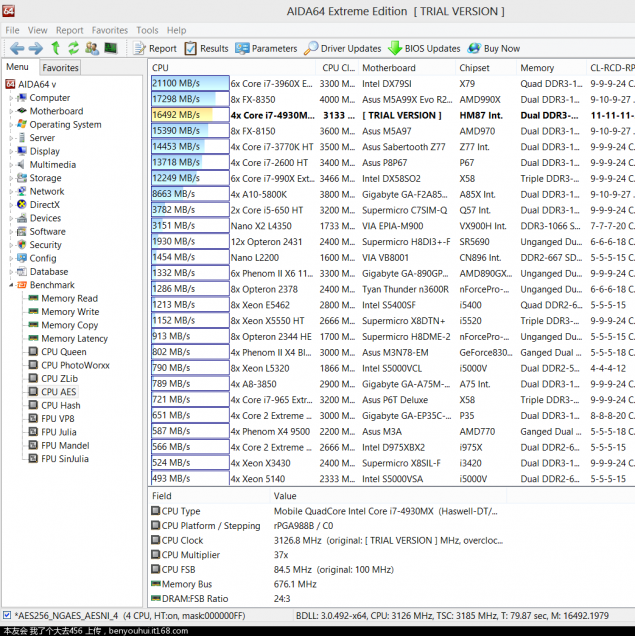Toggle the AES256_NGAES_AESNI_4 status checkbox
The image size is (635, 636).
(7, 615)
